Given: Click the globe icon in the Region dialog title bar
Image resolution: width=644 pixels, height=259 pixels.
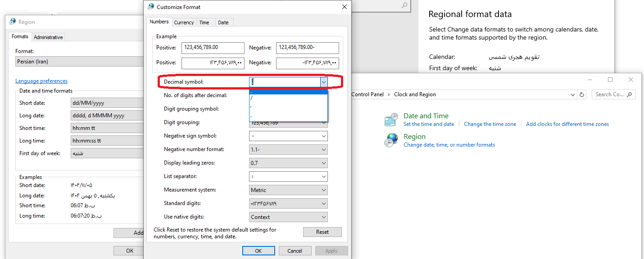Looking at the screenshot, I should pos(13,22).
